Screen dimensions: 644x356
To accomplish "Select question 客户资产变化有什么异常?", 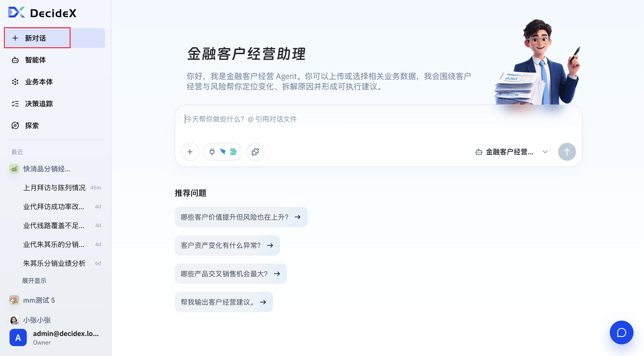I will 227,245.
